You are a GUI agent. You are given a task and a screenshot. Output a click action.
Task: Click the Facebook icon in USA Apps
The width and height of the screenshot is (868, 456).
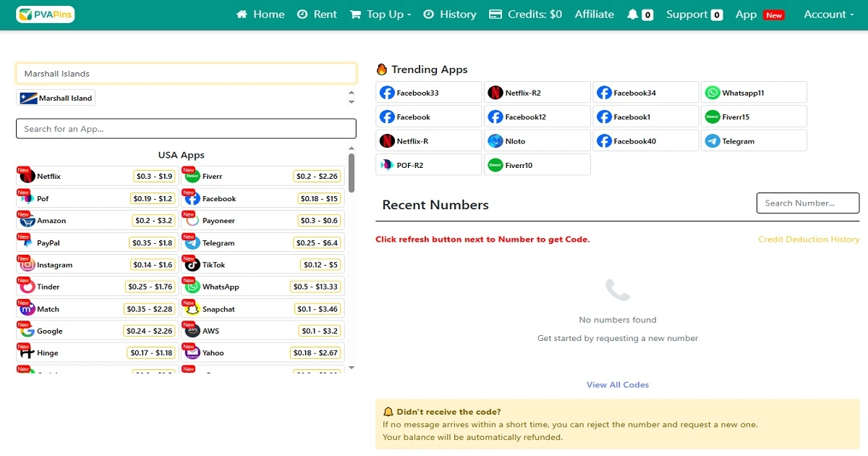192,198
